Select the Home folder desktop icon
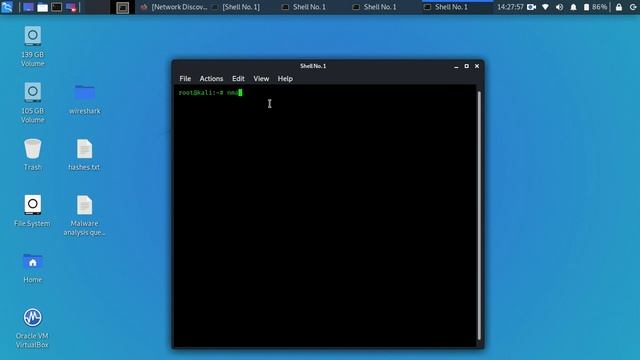This screenshot has height=360, width=640. 33,267
